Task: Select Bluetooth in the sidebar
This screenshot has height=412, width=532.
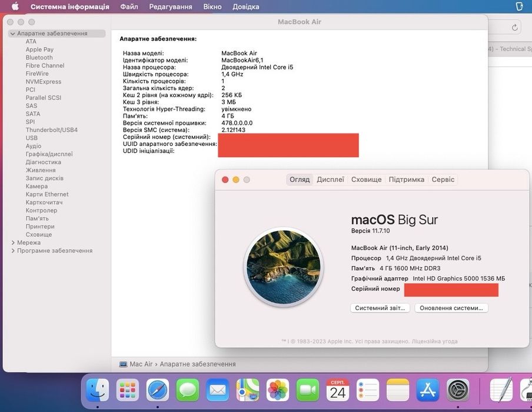Action: pyautogui.click(x=39, y=58)
